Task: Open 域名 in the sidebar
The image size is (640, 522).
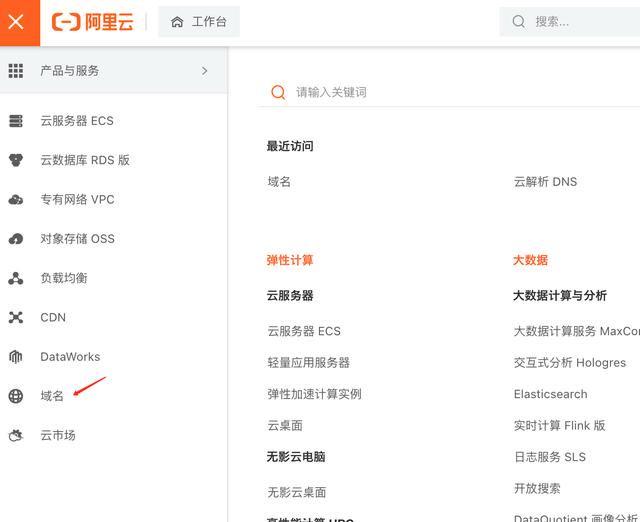Action: 52,396
